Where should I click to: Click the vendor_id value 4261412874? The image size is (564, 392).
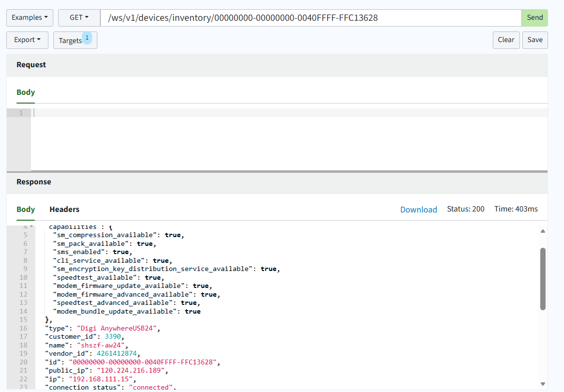click(x=117, y=354)
